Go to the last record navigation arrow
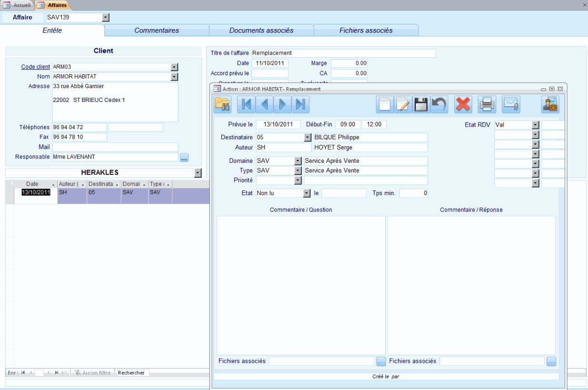 click(300, 104)
